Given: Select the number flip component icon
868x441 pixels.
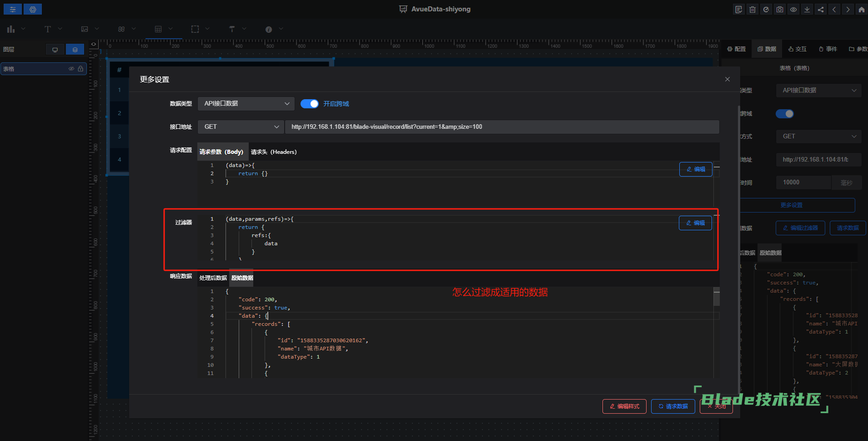Looking at the screenshot, I should 121,29.
